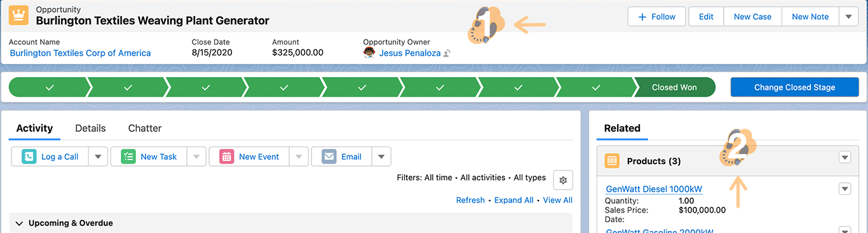
Task: Open the Burlington Textiles Corp of America link
Action: [80, 53]
